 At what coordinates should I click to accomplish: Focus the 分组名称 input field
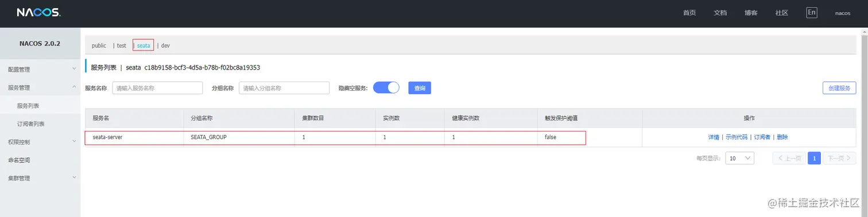coord(284,88)
